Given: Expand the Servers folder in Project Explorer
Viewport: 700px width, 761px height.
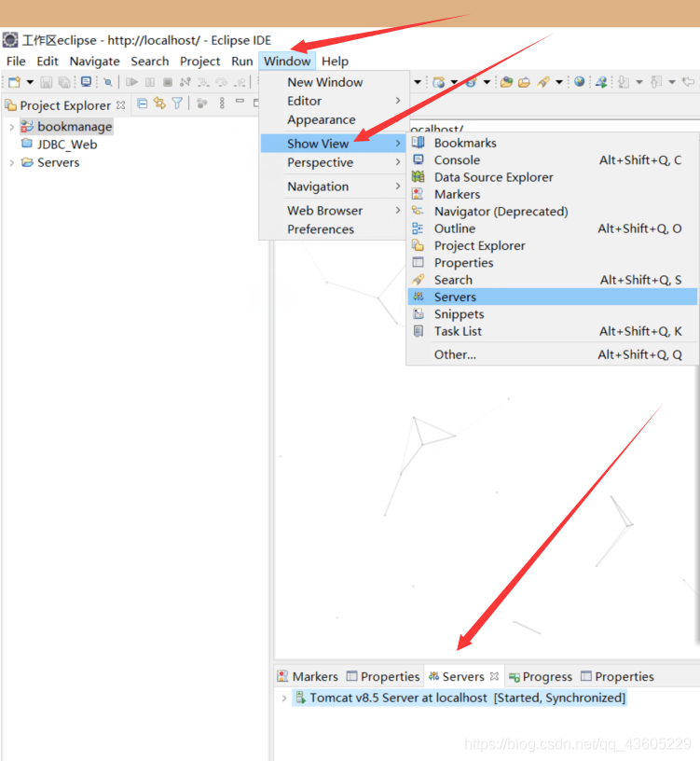Looking at the screenshot, I should (11, 162).
